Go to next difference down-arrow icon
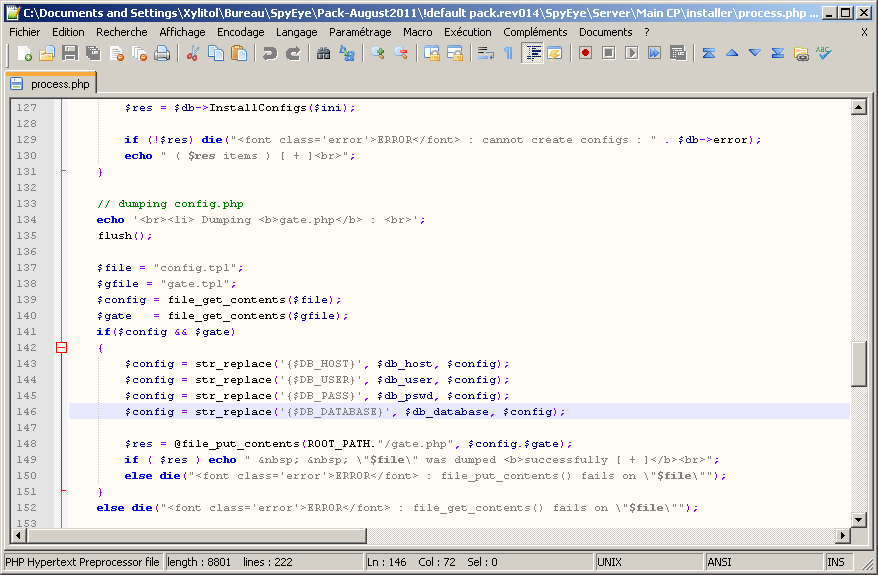Image resolution: width=878 pixels, height=575 pixels. [x=755, y=54]
